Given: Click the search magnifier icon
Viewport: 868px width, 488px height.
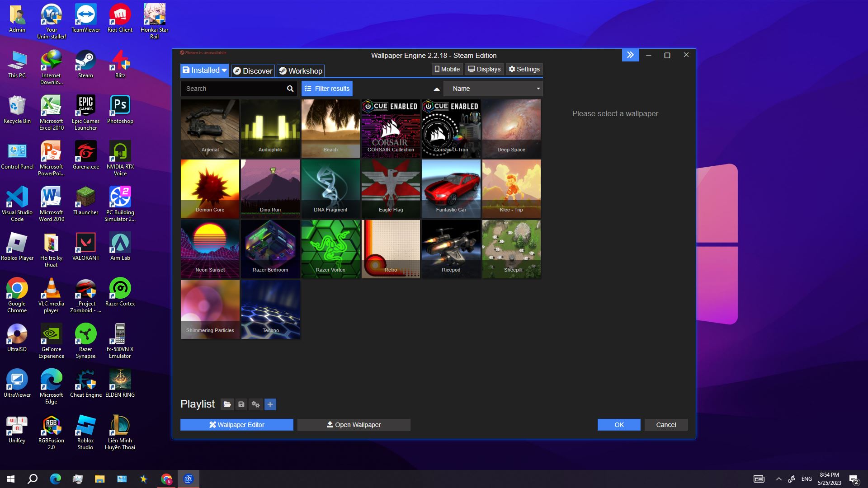Looking at the screenshot, I should (x=290, y=89).
